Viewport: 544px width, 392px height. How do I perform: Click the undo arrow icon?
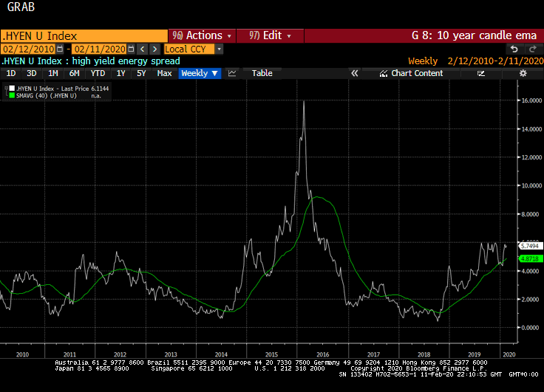515,49
